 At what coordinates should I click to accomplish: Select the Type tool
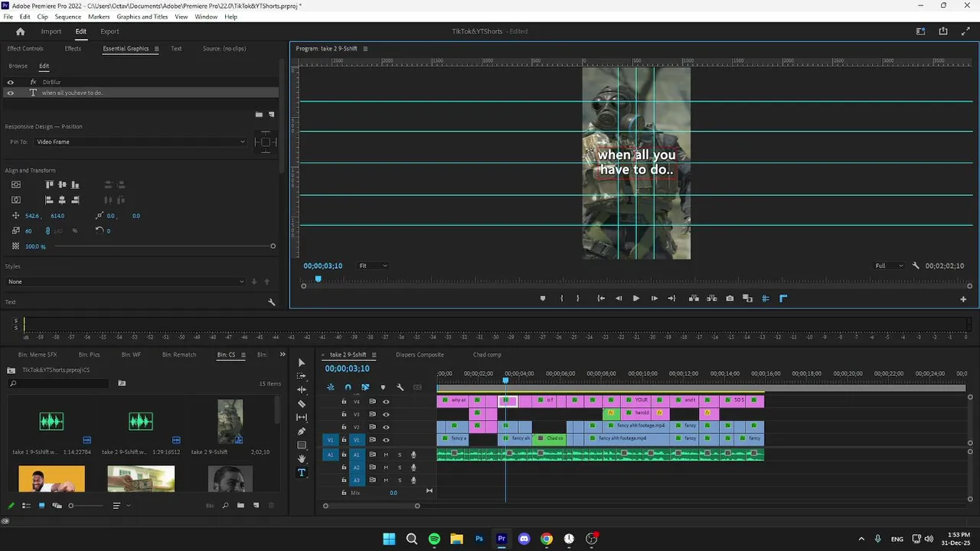tap(302, 473)
